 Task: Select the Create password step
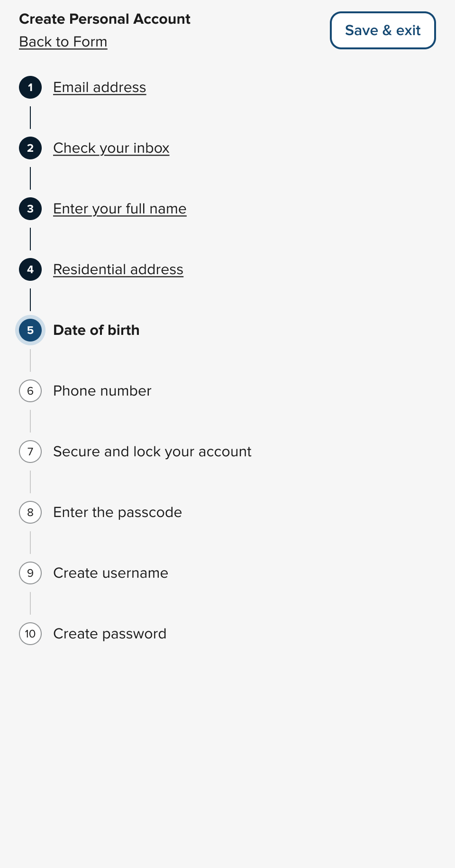[x=110, y=634]
